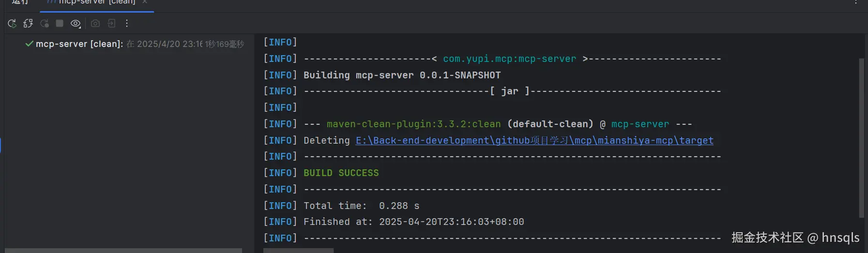The width and height of the screenshot is (868, 253).
Task: Click the rerun failed tasks icon
Action: (x=44, y=23)
